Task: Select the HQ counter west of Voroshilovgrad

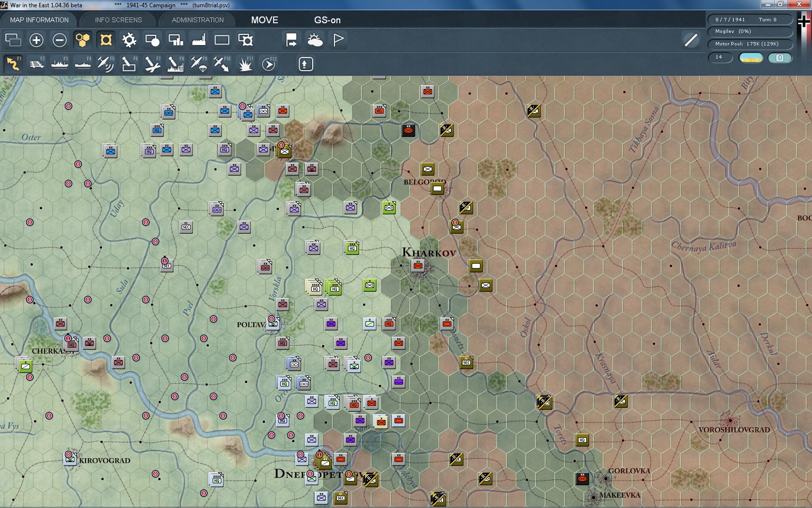Action: [x=582, y=440]
